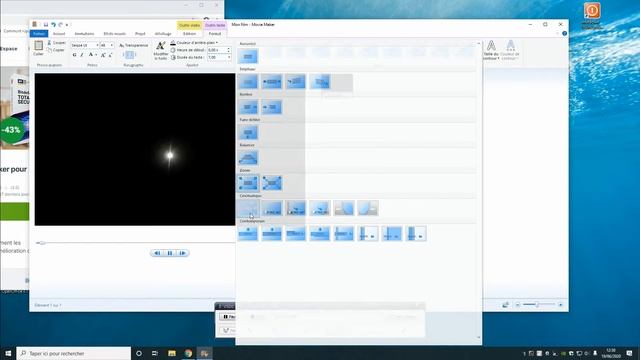Pick the second effect in the third gallery row
This screenshot has height=360, width=640.
(272, 107)
